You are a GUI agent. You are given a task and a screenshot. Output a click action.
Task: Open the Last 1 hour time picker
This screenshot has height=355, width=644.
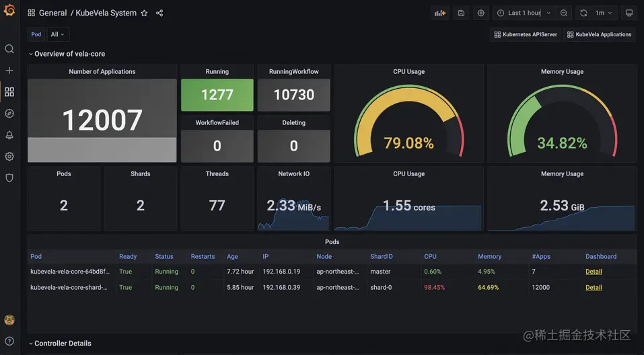524,13
